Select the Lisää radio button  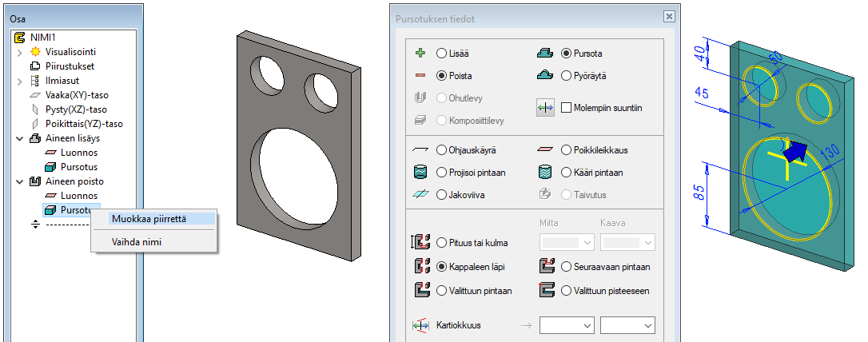coord(441,54)
